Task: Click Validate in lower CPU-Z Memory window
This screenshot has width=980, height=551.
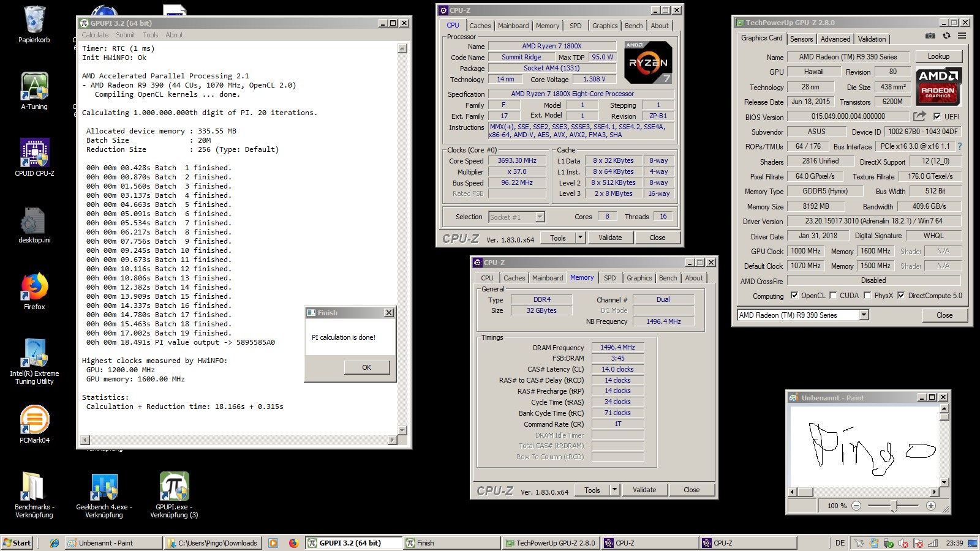Action: point(644,490)
